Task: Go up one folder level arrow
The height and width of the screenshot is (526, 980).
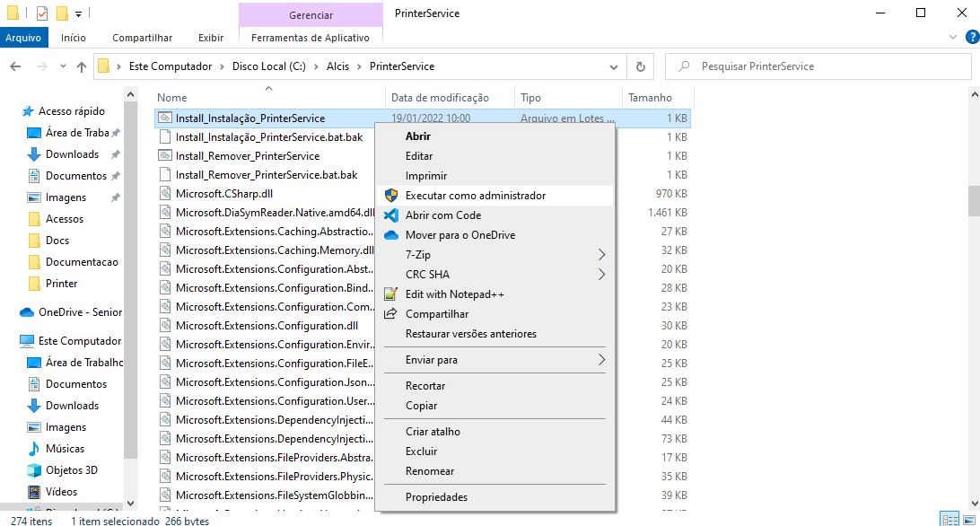Action: [82, 66]
